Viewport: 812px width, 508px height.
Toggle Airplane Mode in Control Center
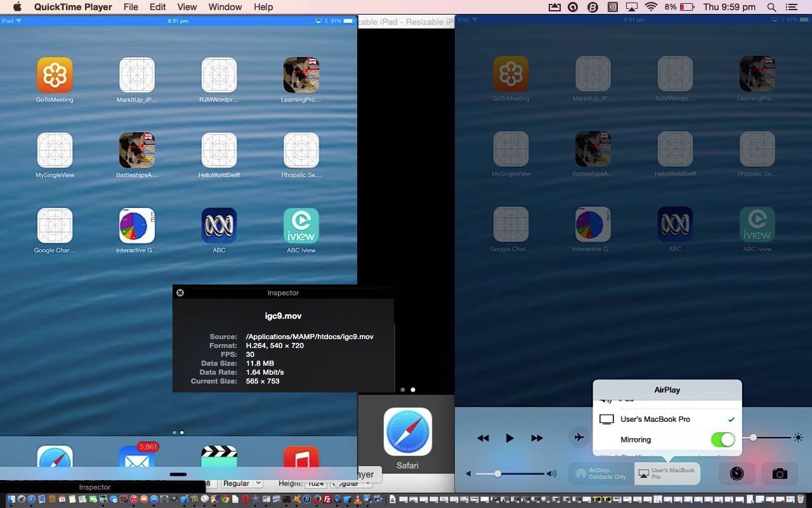click(579, 438)
